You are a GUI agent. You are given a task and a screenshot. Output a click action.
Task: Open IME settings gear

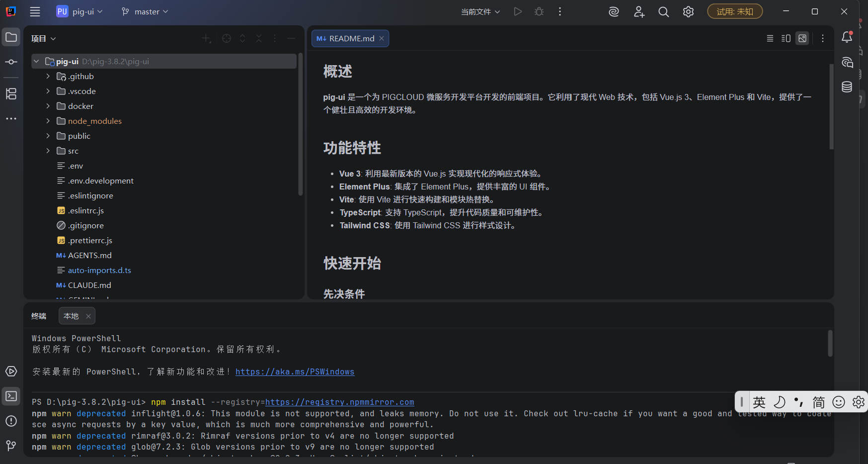[859, 402]
